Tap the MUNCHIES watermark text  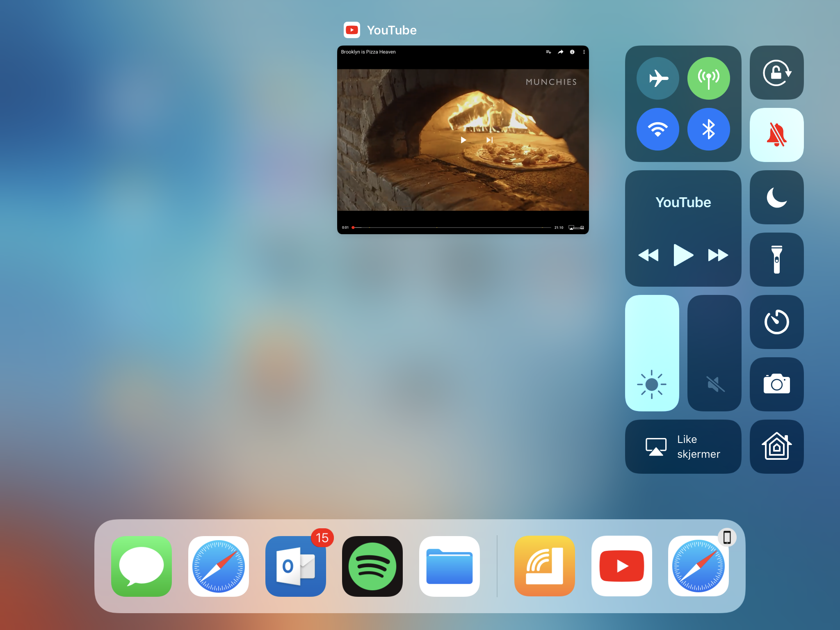tap(551, 82)
